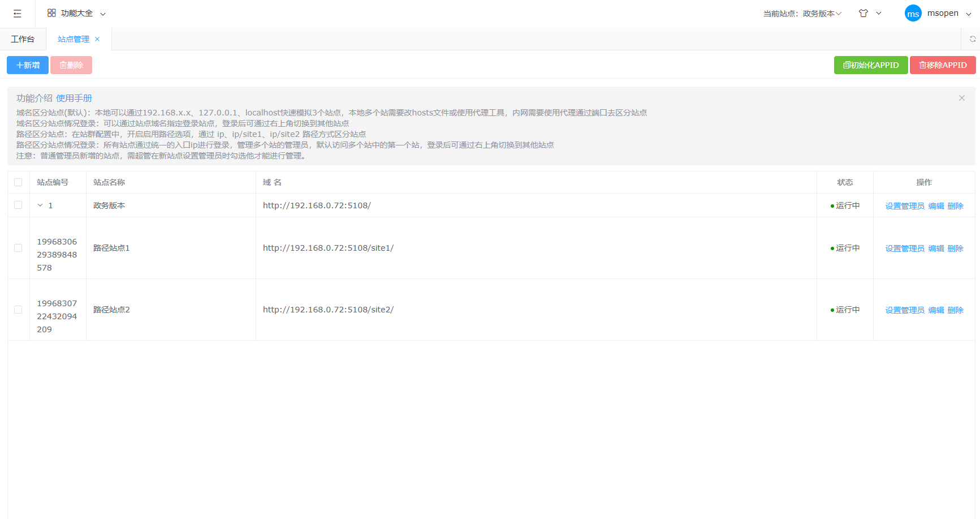This screenshot has height=519, width=980.
Task: Switch to the 工作台 tab
Action: pyautogui.click(x=23, y=38)
